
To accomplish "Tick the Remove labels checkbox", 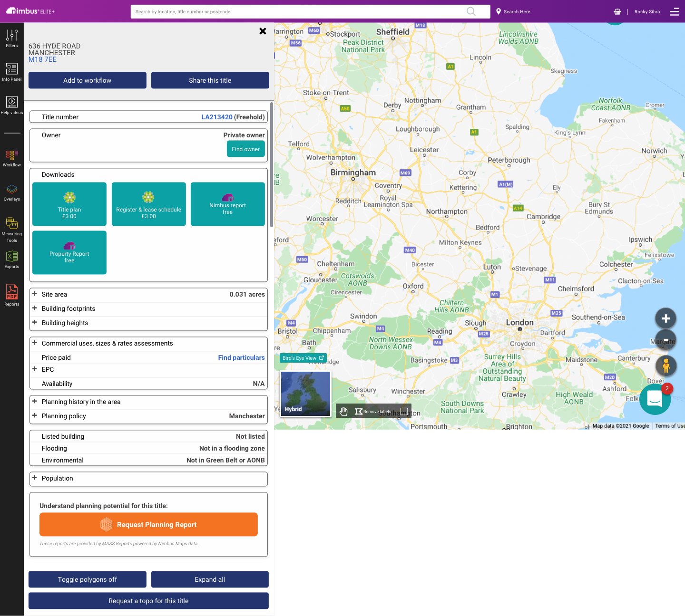I will (x=404, y=411).
